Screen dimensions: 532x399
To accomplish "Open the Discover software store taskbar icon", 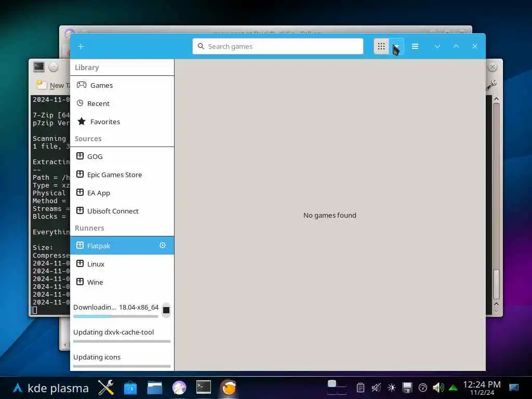I will [130, 388].
